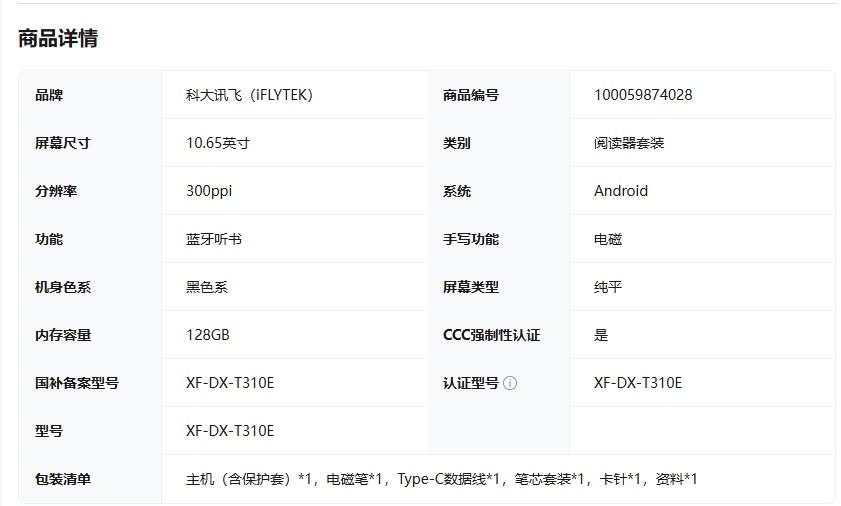
Task: Select category value 阅读器套装
Action: coord(629,143)
